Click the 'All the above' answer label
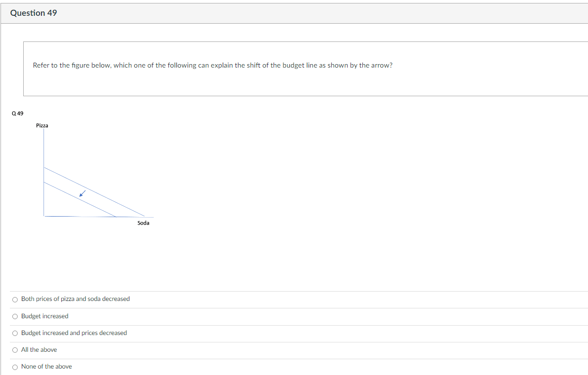 point(39,349)
